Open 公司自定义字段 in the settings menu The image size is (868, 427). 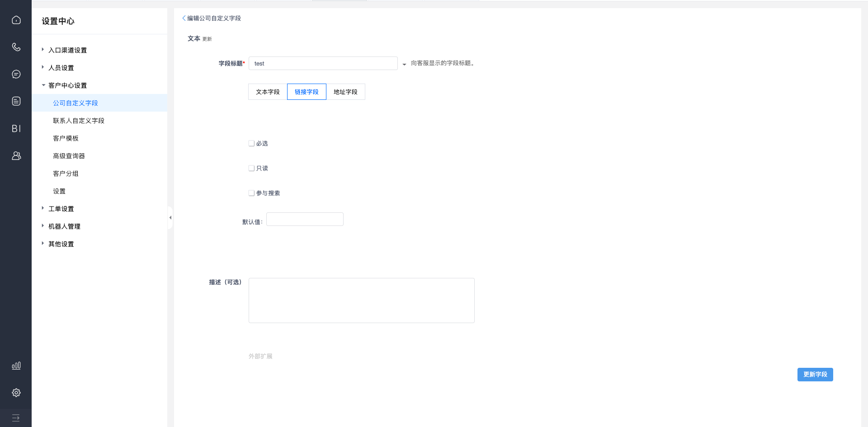(99, 103)
